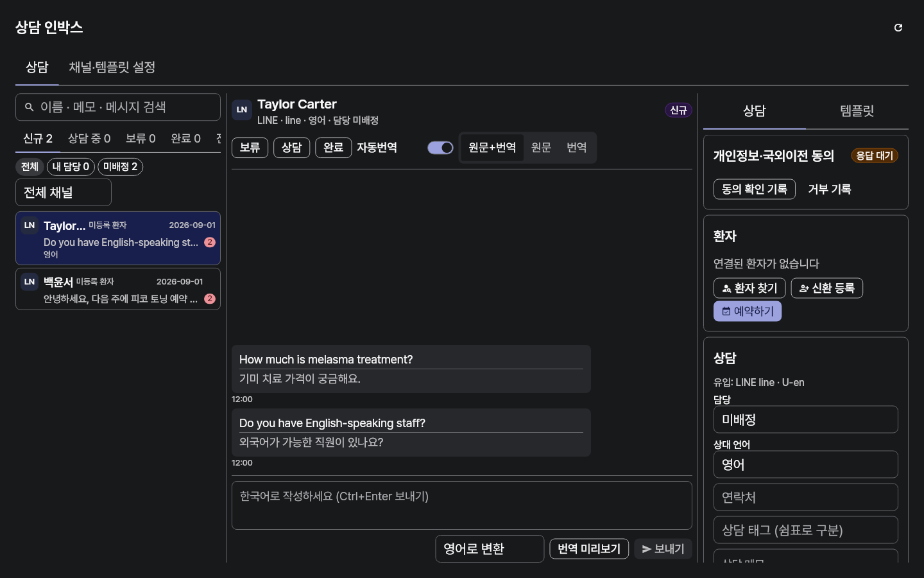Open the 영어로 변환 language dropdown
Screen dimensions: 924x578
490,549
